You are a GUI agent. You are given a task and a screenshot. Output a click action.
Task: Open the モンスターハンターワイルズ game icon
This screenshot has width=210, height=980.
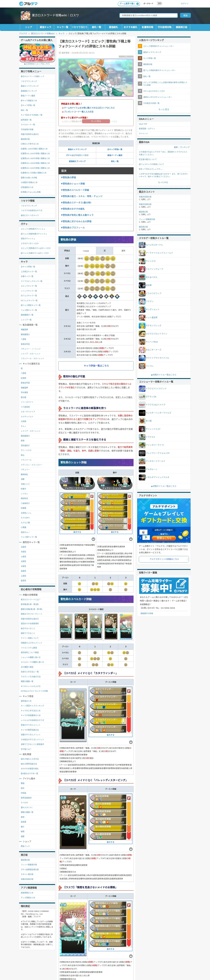(x=142, y=413)
